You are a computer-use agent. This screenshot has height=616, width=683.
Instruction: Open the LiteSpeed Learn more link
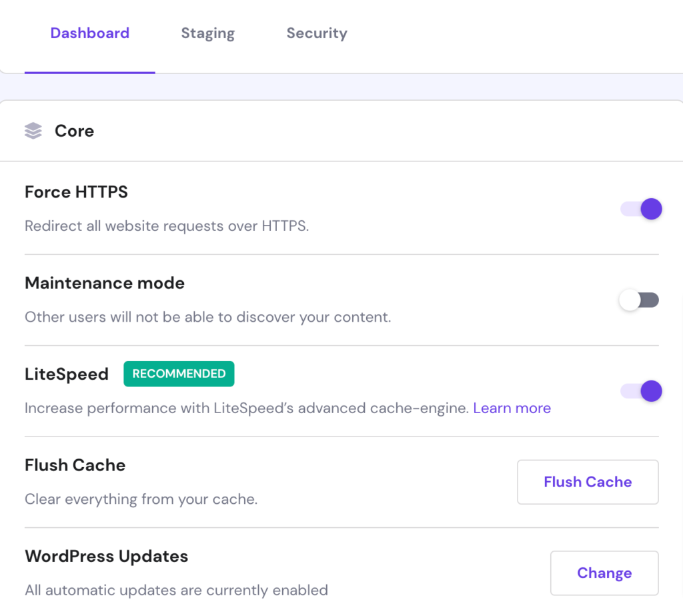tap(512, 408)
